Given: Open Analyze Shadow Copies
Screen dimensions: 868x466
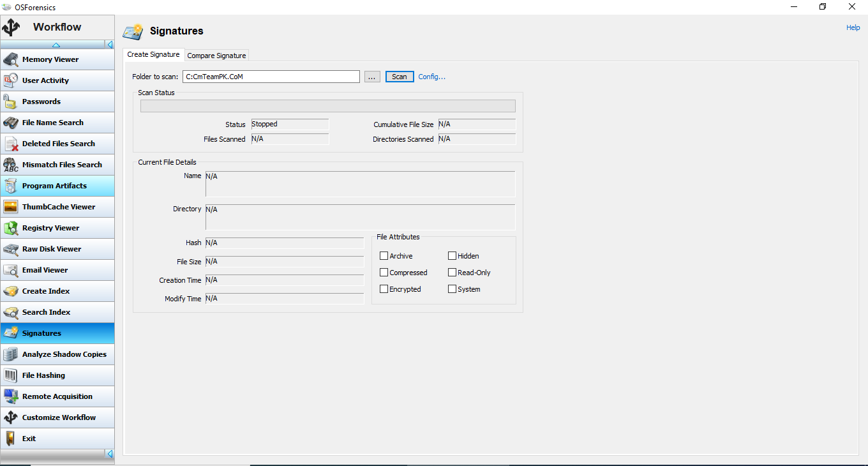Looking at the screenshot, I should (x=57, y=354).
